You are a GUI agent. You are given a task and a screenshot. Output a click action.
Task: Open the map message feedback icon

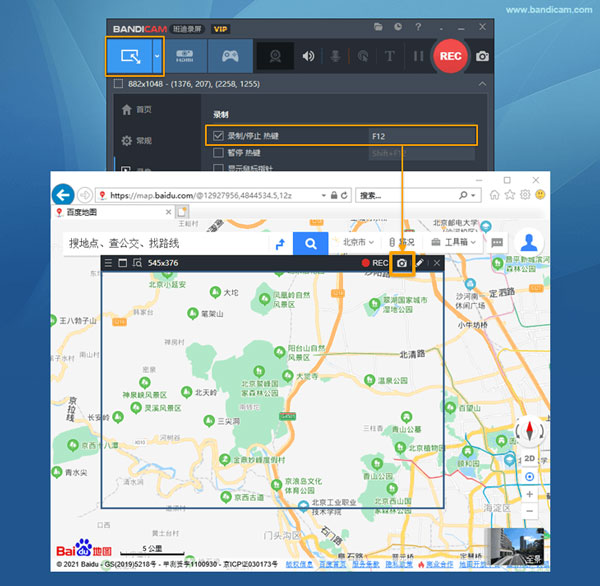click(x=497, y=243)
